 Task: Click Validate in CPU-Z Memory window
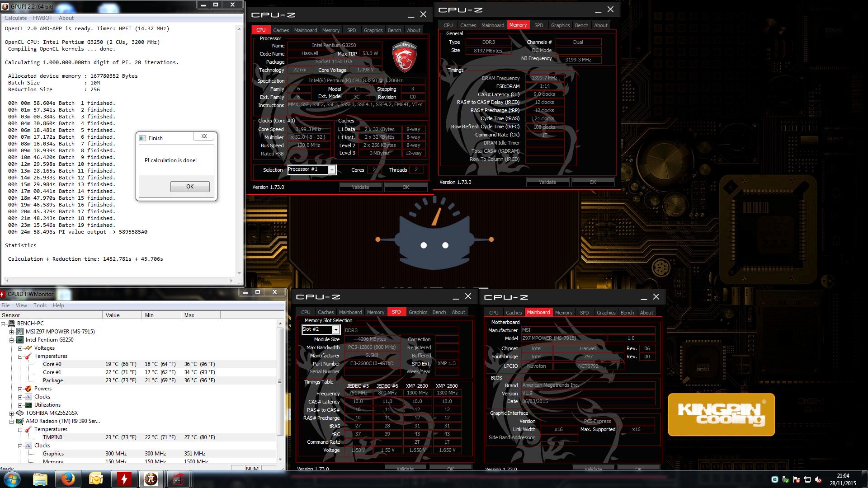(x=547, y=182)
